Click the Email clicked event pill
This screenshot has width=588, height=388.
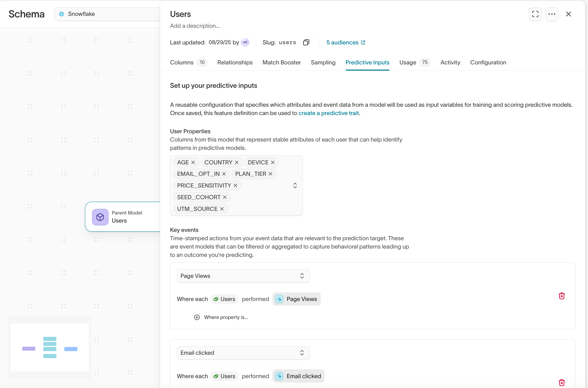[x=298, y=376]
